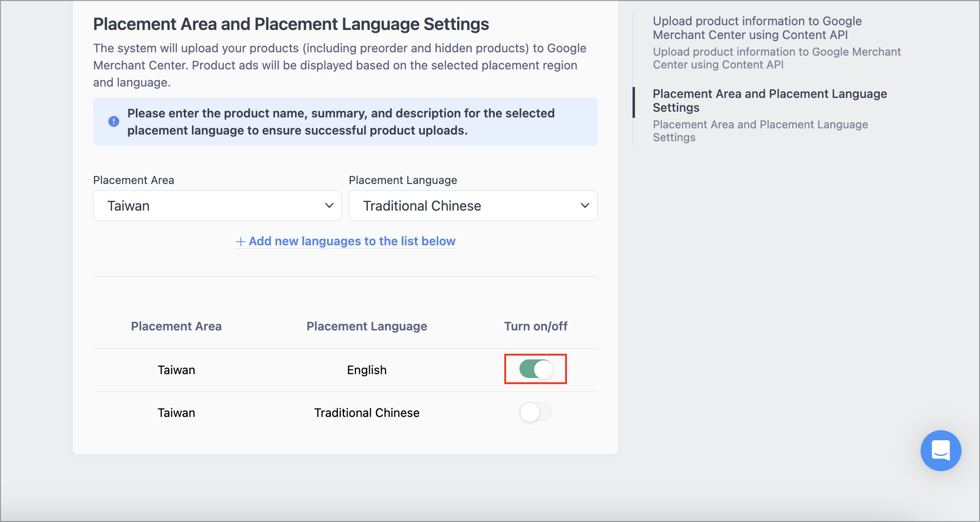Viewport: 980px width, 522px height.
Task: Select the Traditional Chinese table cell
Action: click(367, 413)
